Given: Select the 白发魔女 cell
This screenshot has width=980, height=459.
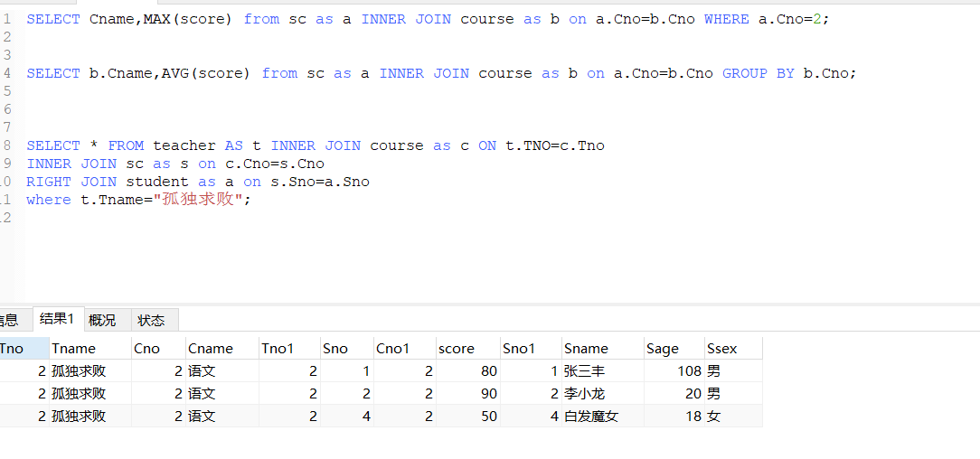Looking at the screenshot, I should coord(591,417).
